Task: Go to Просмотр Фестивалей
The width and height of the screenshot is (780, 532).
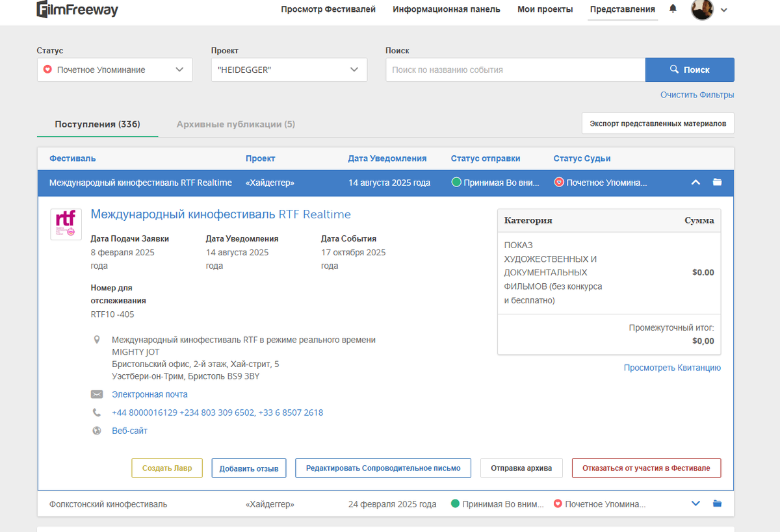Action: (328, 9)
